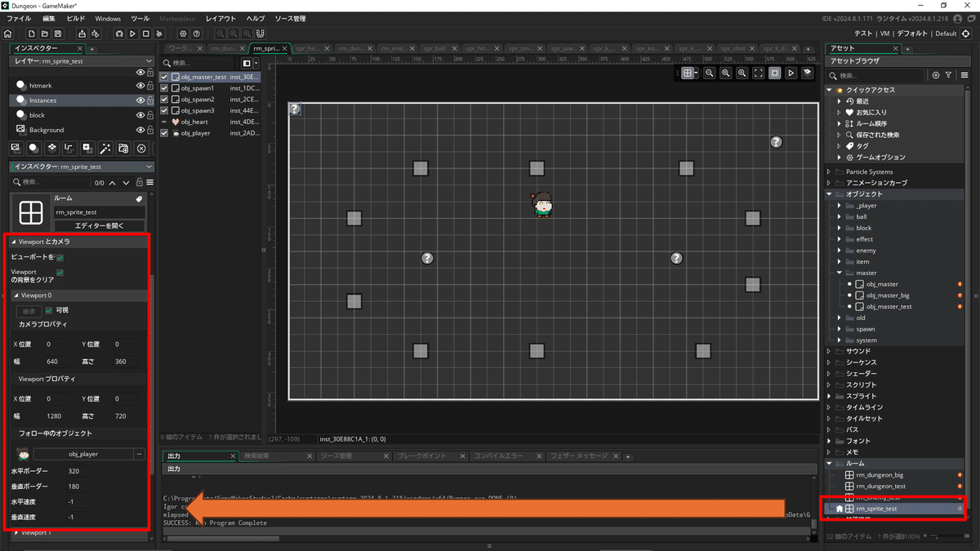Viewport: 980px width, 551px height.
Task: Open grid options dropdown arrow in canvas toolbar
Action: coord(696,73)
